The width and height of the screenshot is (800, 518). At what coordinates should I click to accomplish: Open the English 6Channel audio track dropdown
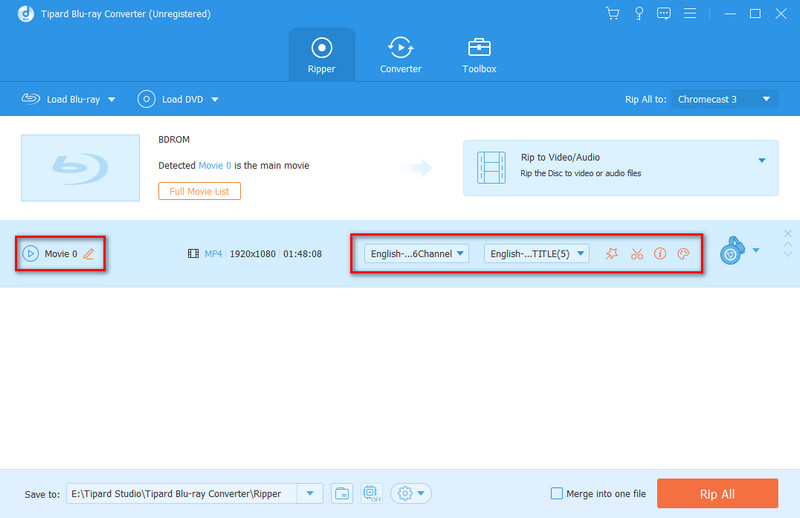(x=417, y=254)
